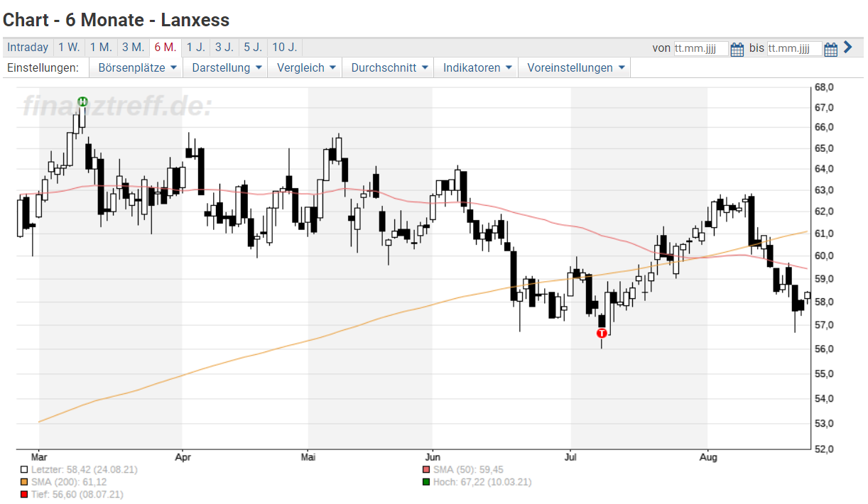Click the 'Letzter: 58,42 (24.08.21)' legend text
Viewport: 868px width, 504px height.
click(x=84, y=470)
